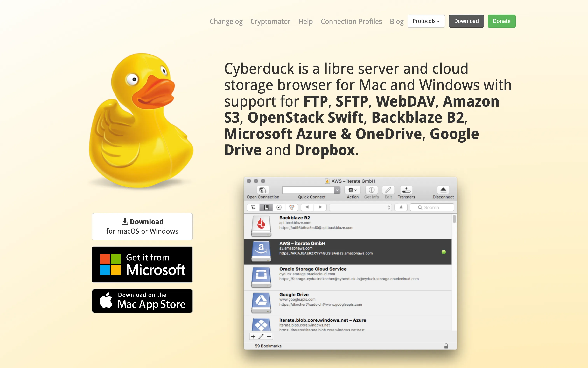Click the s3.amazonaws.com hostname text
Screen dimensions: 588x368
296,248
